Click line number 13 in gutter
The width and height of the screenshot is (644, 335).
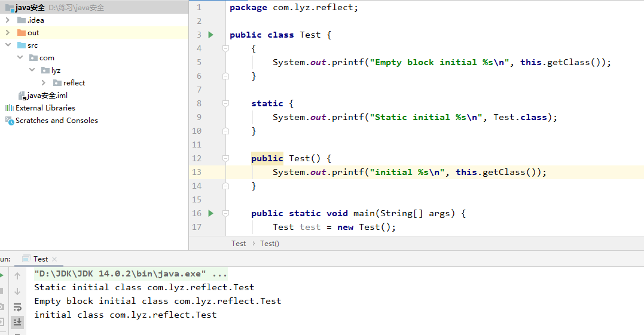[x=197, y=172]
